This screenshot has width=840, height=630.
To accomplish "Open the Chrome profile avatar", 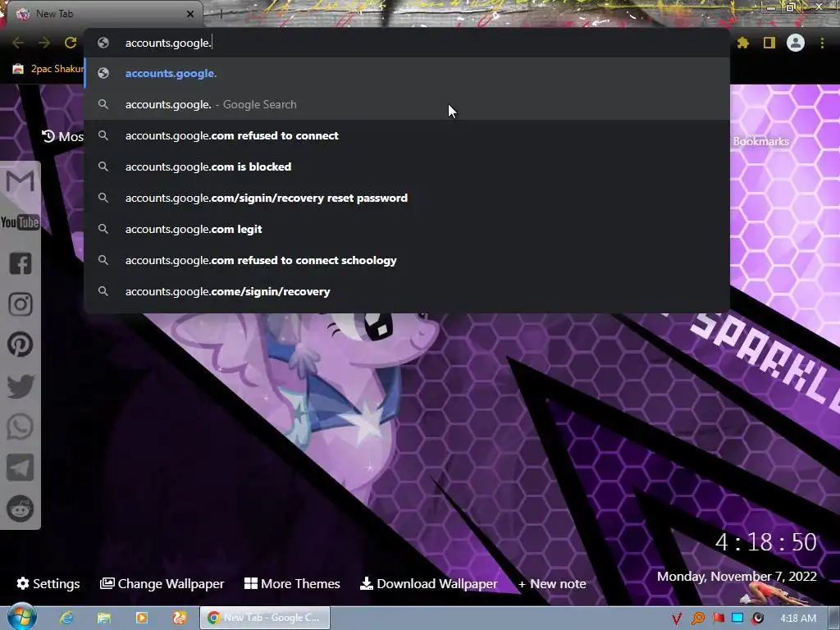I will tap(796, 43).
